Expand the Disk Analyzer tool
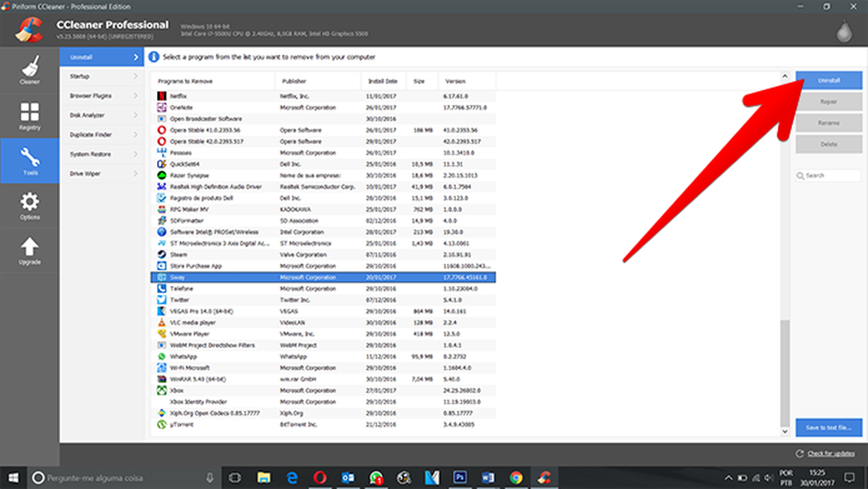Screen dimensions: 868x489 pyautogui.click(x=101, y=116)
